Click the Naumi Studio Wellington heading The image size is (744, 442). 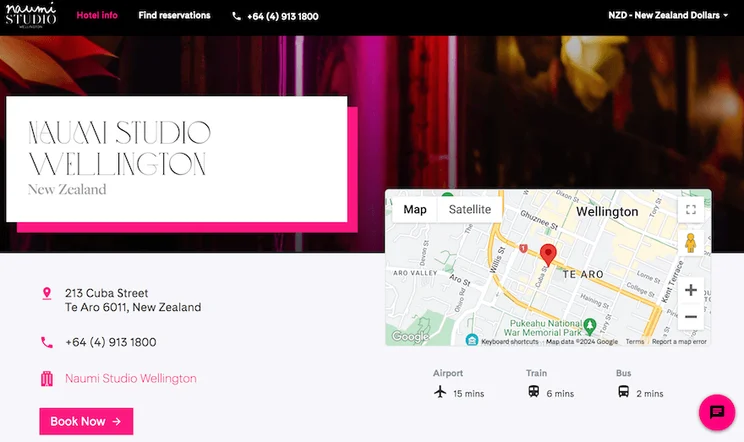(119, 148)
